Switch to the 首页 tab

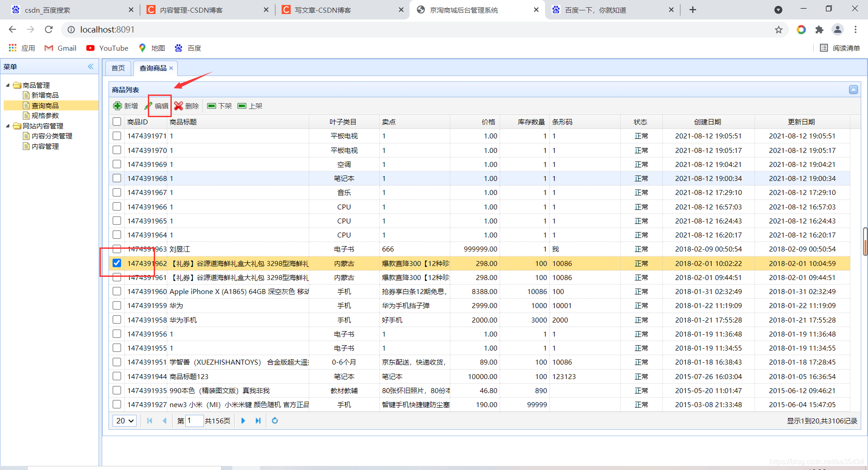click(118, 68)
